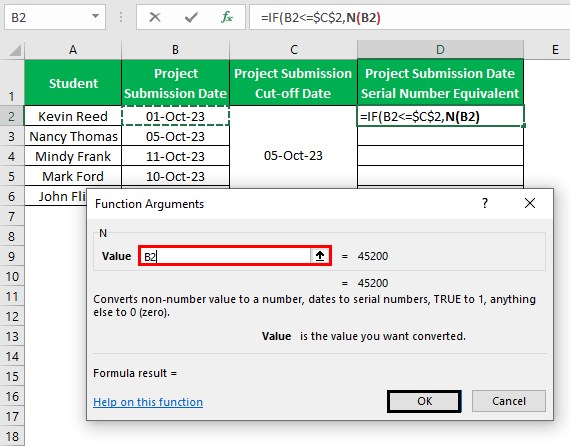570x446 pixels.
Task: Select the partially hidden John cell
Action: tap(56, 196)
